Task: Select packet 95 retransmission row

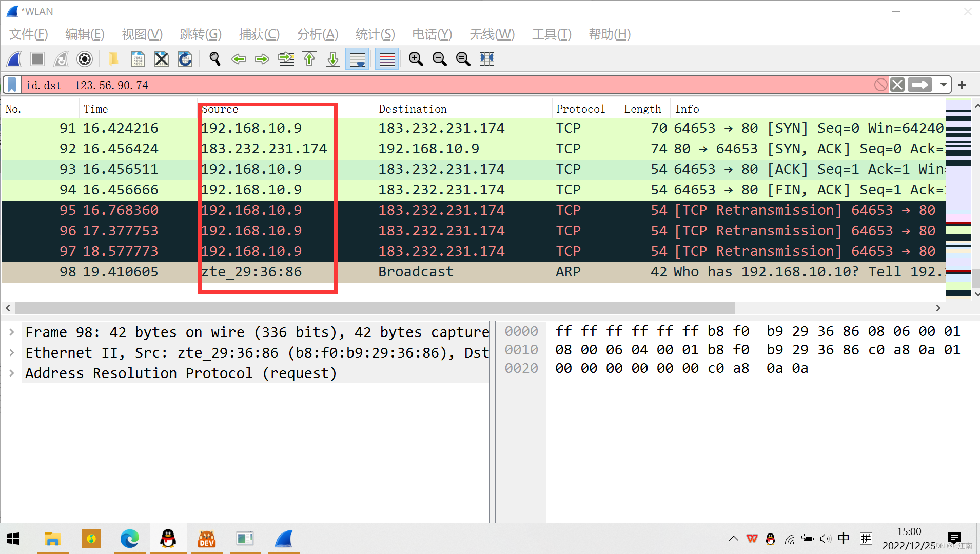Action: (x=473, y=210)
